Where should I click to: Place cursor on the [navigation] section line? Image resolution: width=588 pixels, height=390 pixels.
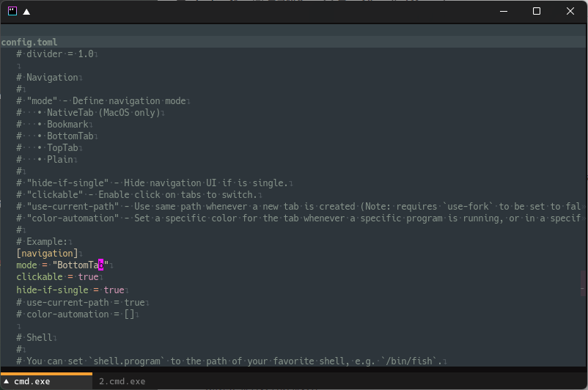(47, 254)
